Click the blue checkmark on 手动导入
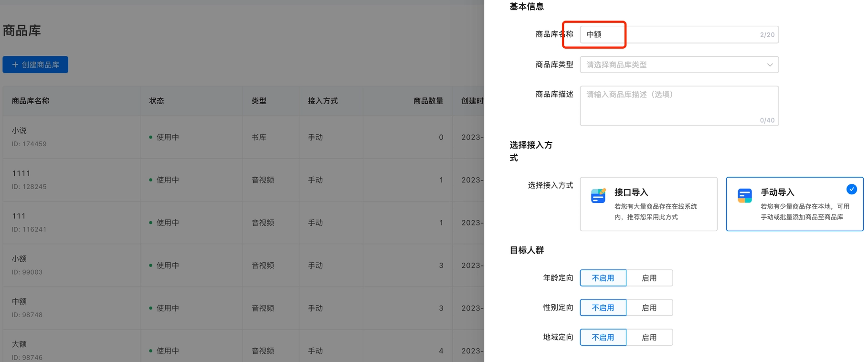 851,190
